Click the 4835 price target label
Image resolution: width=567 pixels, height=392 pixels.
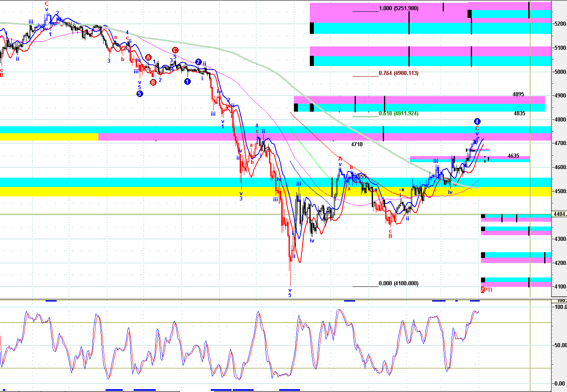pos(519,114)
